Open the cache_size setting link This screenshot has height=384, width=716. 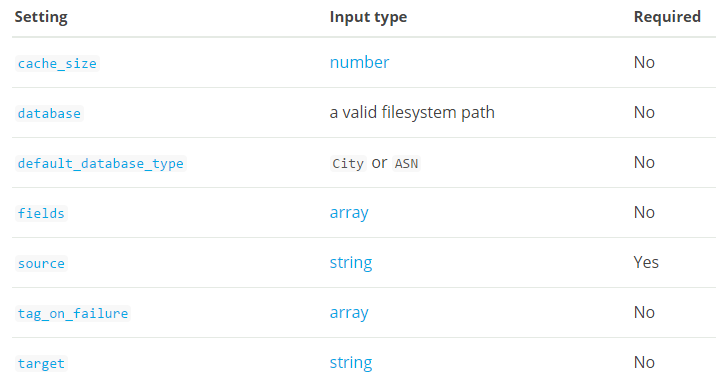[x=57, y=63]
